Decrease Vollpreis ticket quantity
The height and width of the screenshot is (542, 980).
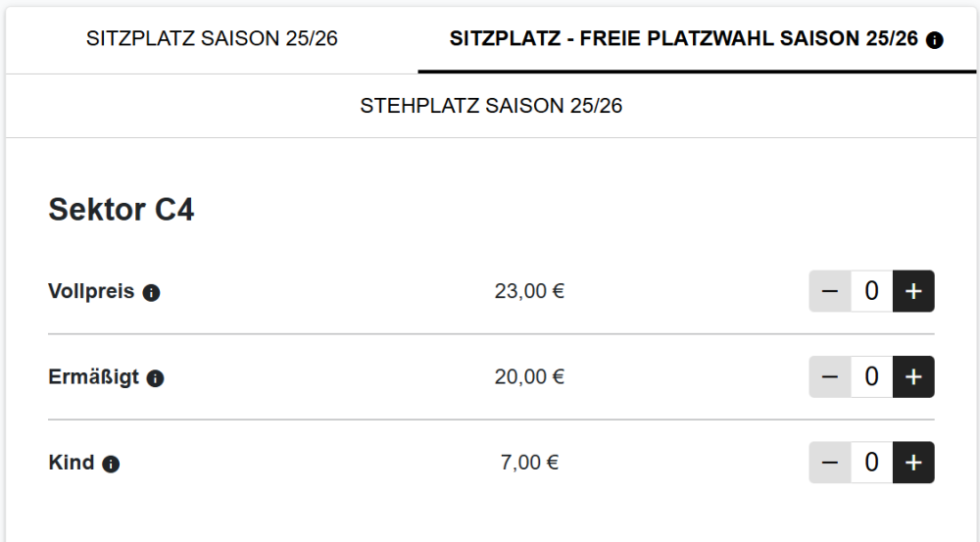pyautogui.click(x=830, y=291)
